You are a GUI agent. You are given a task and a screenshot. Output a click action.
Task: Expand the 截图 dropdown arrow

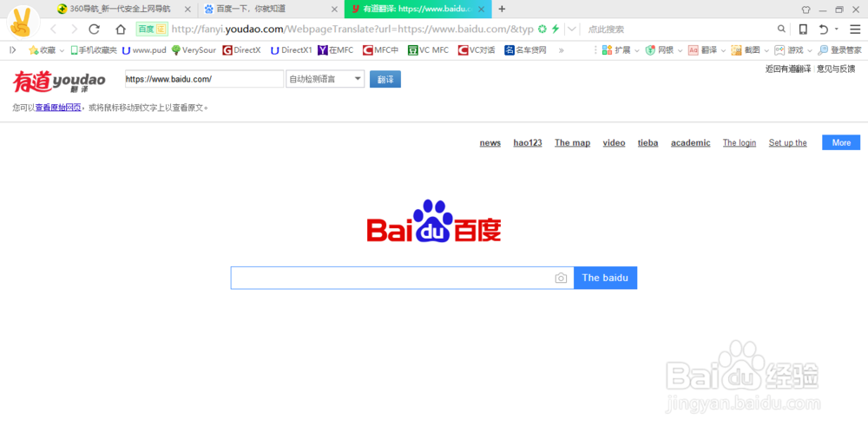tap(766, 50)
